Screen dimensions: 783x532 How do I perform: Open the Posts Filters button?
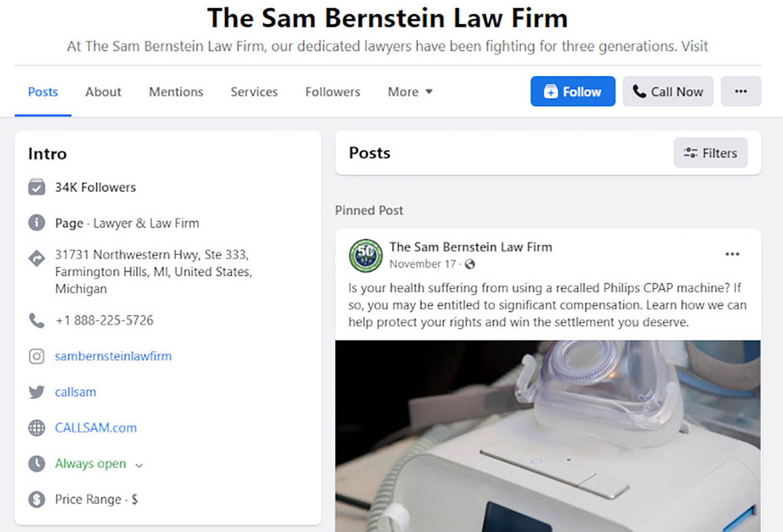point(710,153)
